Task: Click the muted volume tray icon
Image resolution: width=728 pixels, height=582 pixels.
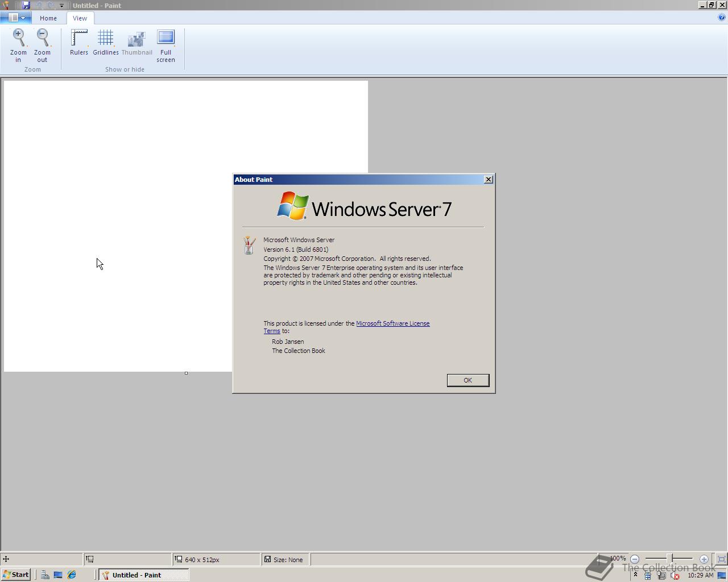Action: click(x=675, y=576)
